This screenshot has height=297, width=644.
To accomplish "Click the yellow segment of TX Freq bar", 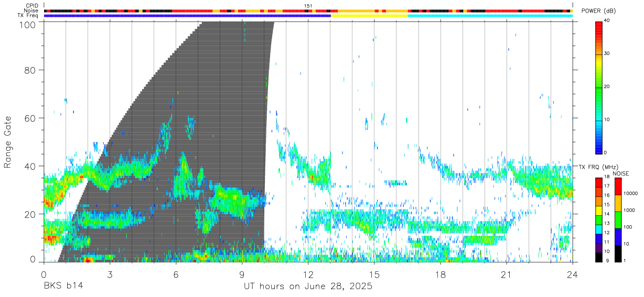I will coord(369,16).
